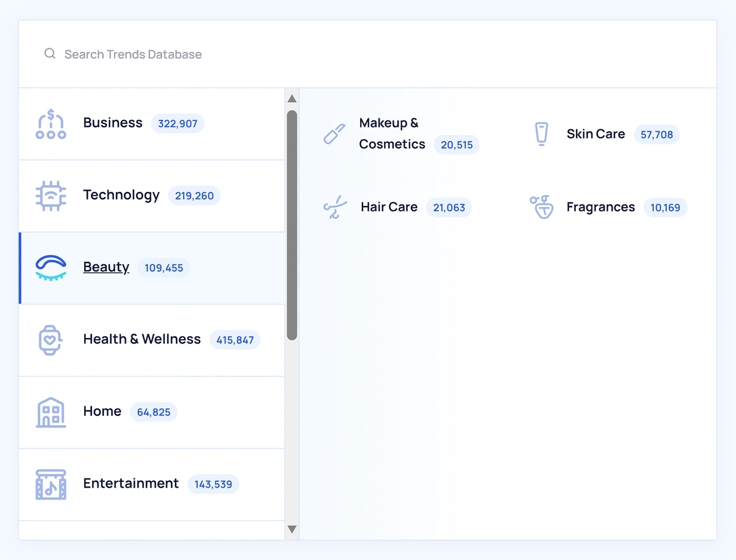Image resolution: width=736 pixels, height=560 pixels.
Task: Click the 415,847 count badge
Action: pos(235,340)
